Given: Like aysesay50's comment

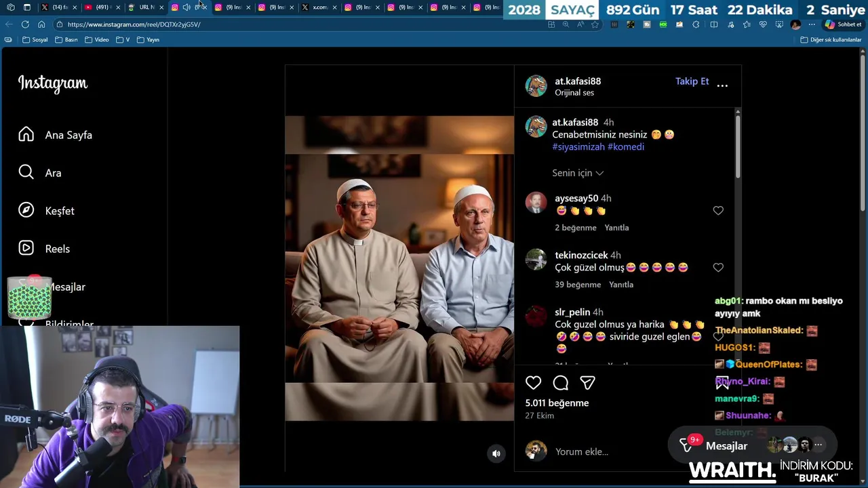Looking at the screenshot, I should click(x=718, y=211).
